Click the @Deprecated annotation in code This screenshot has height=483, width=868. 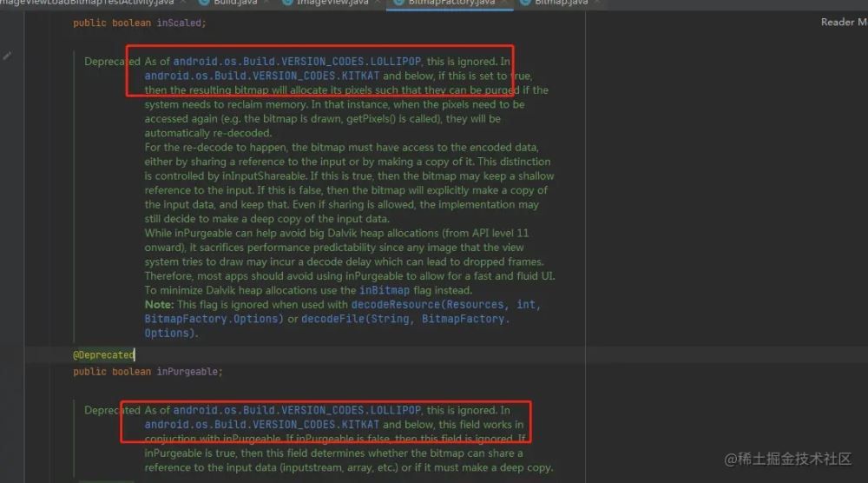click(x=103, y=354)
